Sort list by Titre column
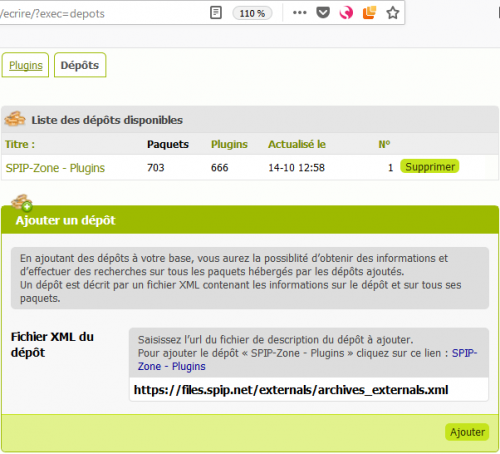Image resolution: width=500 pixels, height=454 pixels. coord(20,144)
